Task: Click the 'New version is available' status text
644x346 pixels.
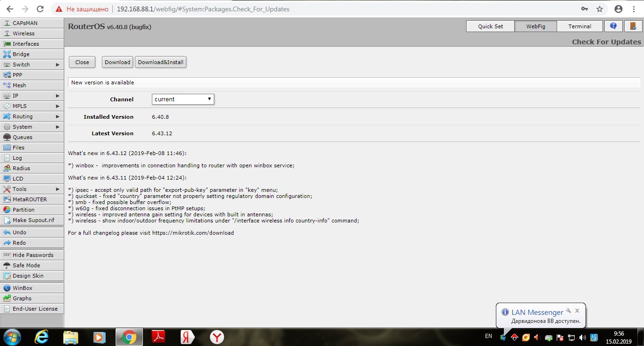Action: tap(102, 82)
